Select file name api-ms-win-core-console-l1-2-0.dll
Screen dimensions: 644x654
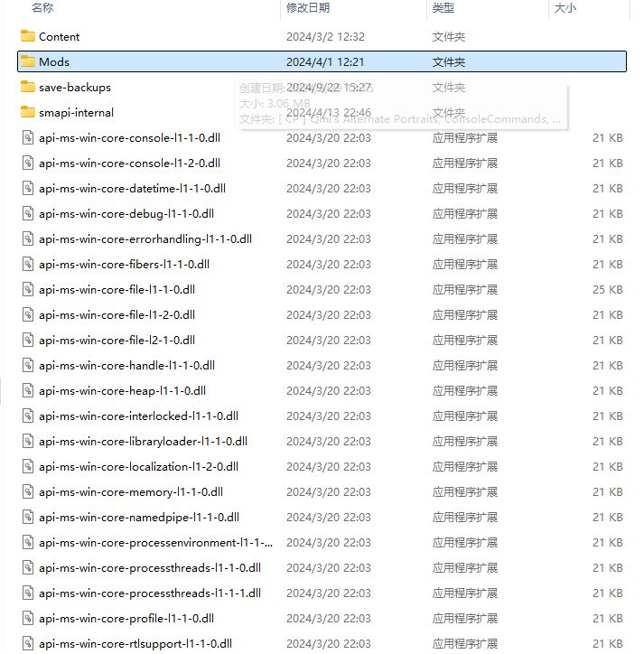[x=130, y=163]
